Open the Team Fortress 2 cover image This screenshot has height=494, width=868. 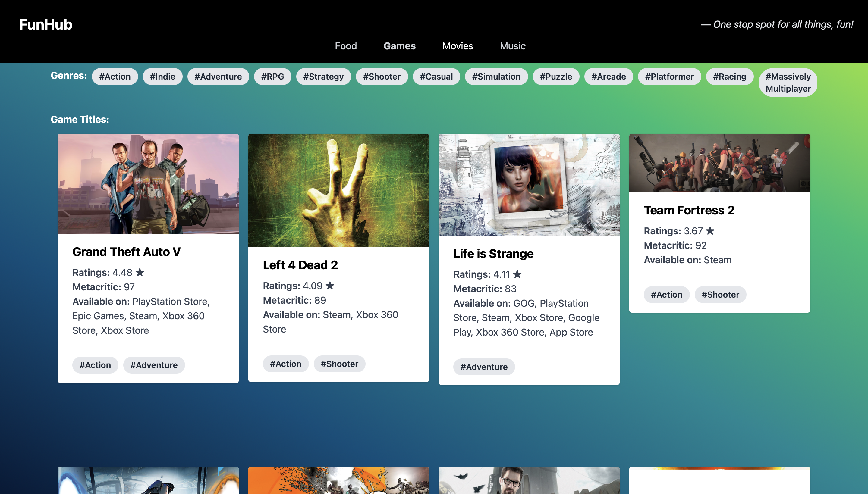[x=719, y=163]
